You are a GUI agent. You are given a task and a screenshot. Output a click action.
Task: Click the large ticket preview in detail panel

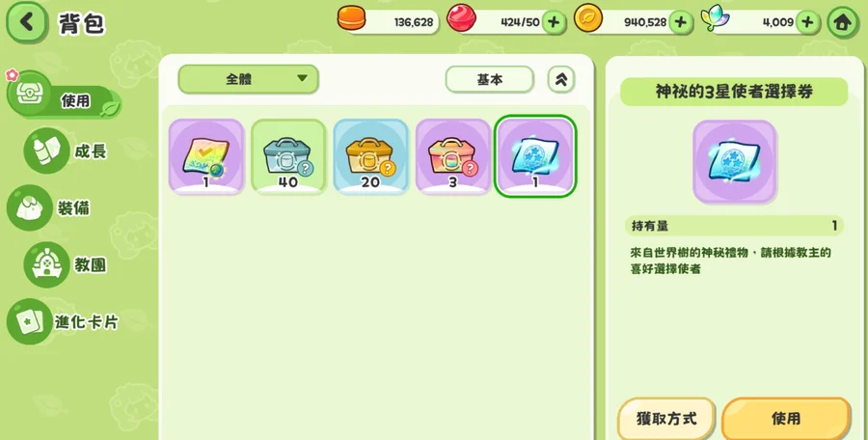click(734, 161)
